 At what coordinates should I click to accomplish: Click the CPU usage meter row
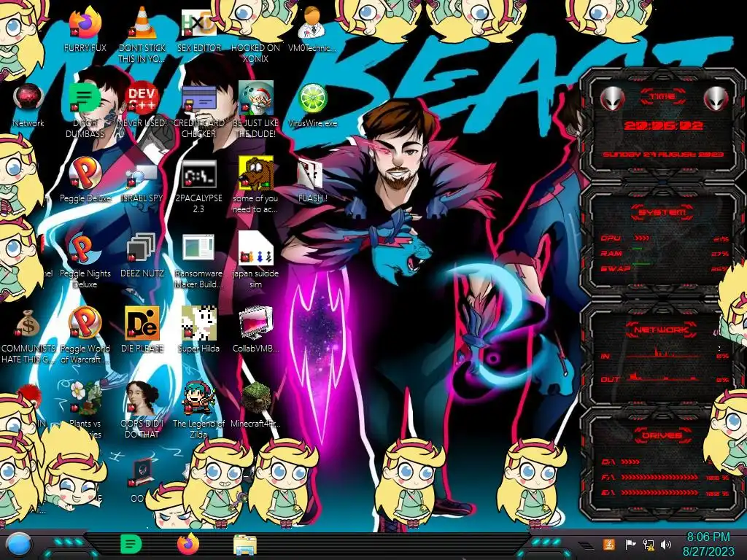click(x=665, y=238)
